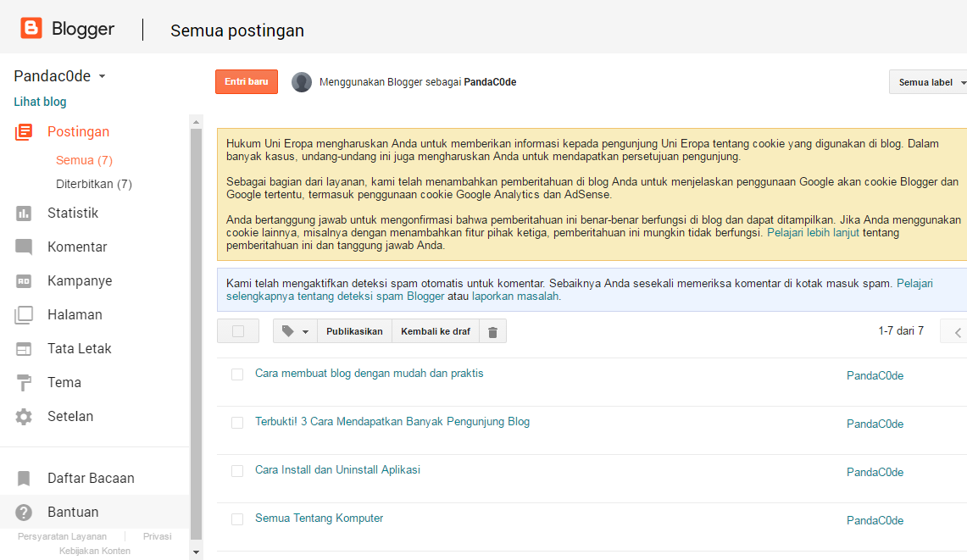
Task: Check the select-all posts checkbox
Action: [x=238, y=330]
